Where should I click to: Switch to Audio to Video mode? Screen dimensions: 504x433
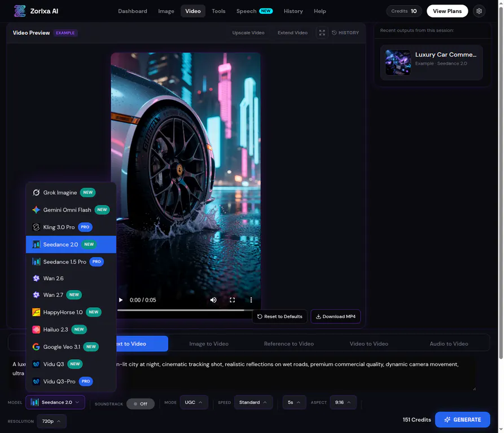coord(449,344)
